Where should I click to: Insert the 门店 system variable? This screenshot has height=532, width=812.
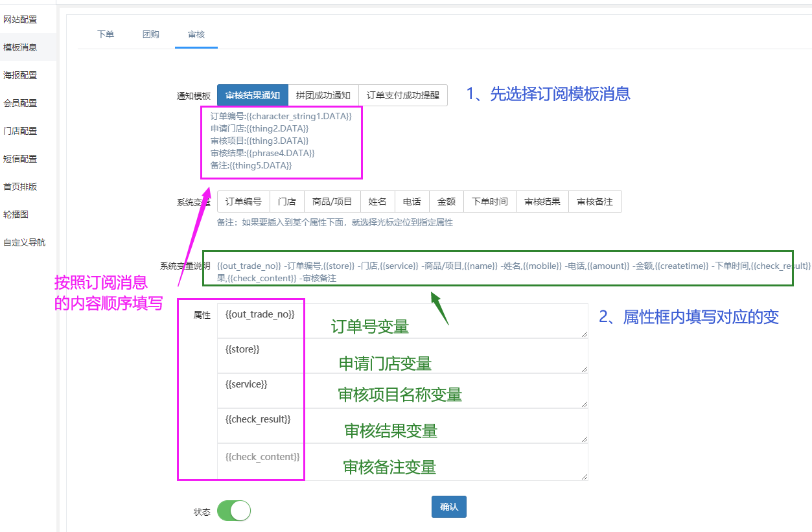pos(287,202)
